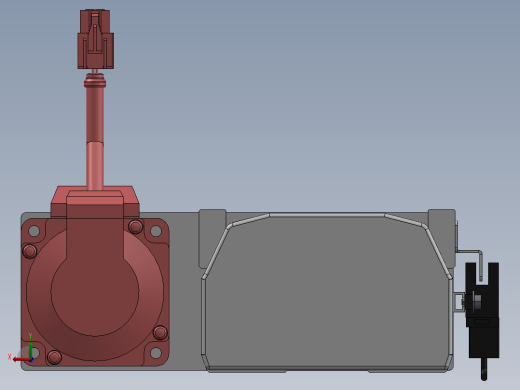
Task: Pick the trapezoidal red junction box on motor
Action: 95,201
